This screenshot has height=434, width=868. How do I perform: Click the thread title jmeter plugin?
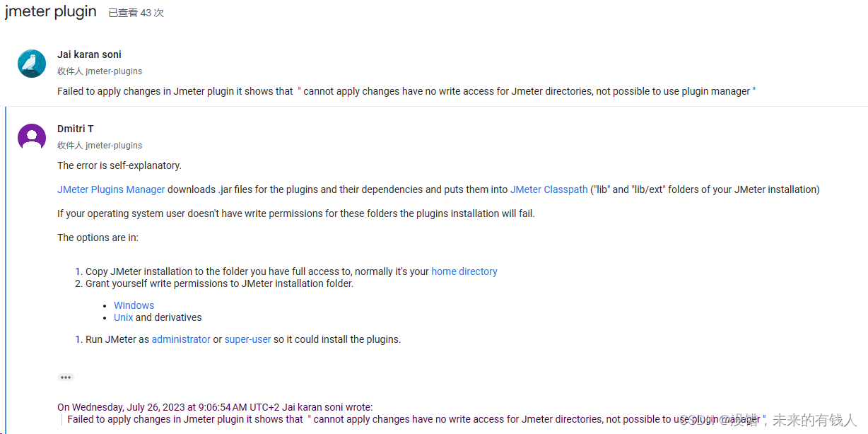pos(50,11)
